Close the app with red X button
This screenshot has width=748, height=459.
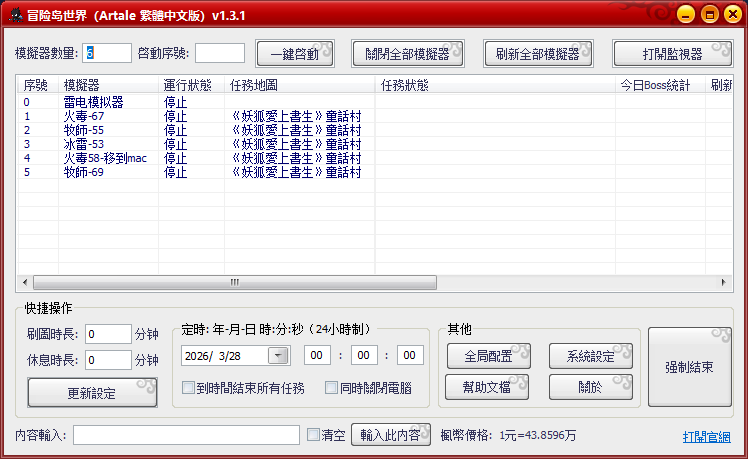coord(729,15)
